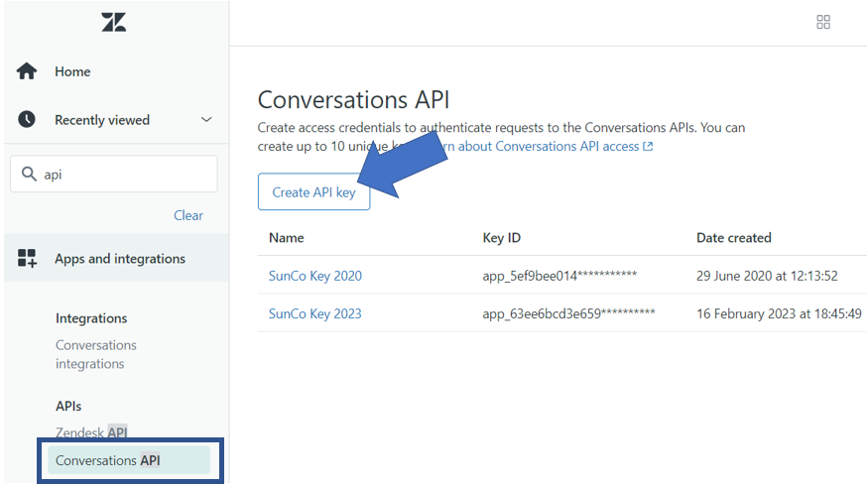Click the search field containing api
This screenshot has width=868, height=488.
(113, 174)
